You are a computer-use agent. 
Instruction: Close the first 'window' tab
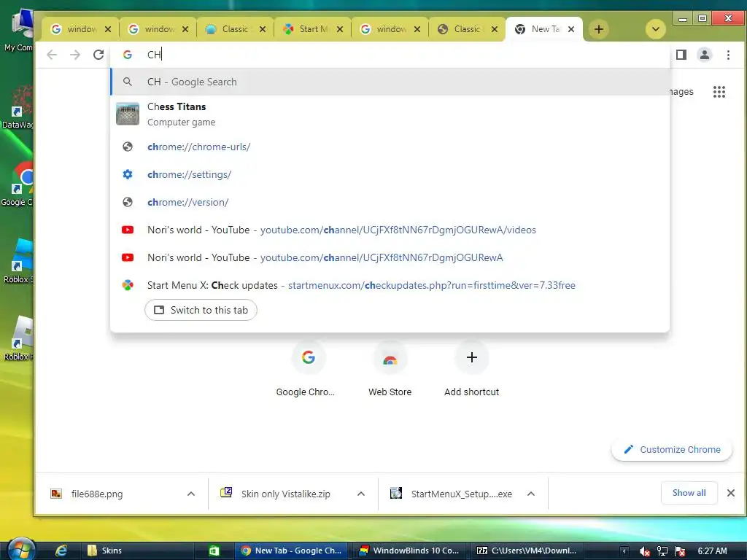108,29
